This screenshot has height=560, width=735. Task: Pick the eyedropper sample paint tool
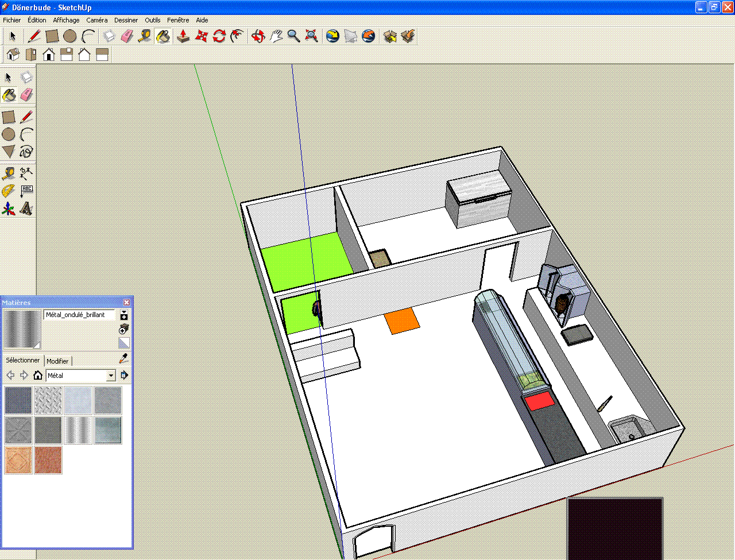tap(123, 358)
